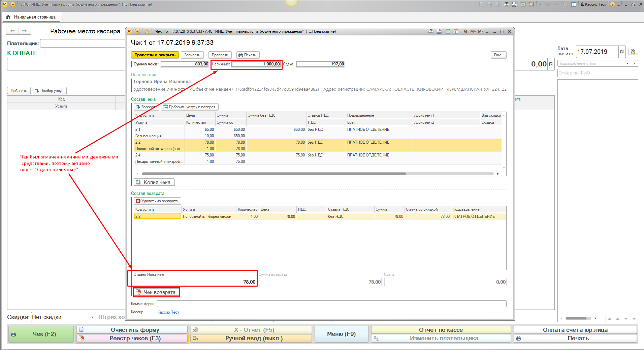
Task: Expand the Подразделение отбор dropdown
Action: click(627, 63)
